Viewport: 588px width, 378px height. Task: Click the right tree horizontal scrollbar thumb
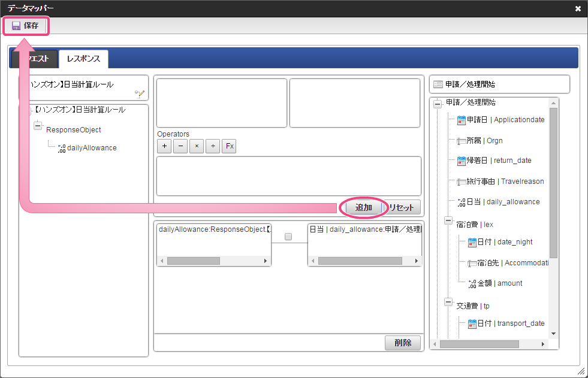pos(480,344)
